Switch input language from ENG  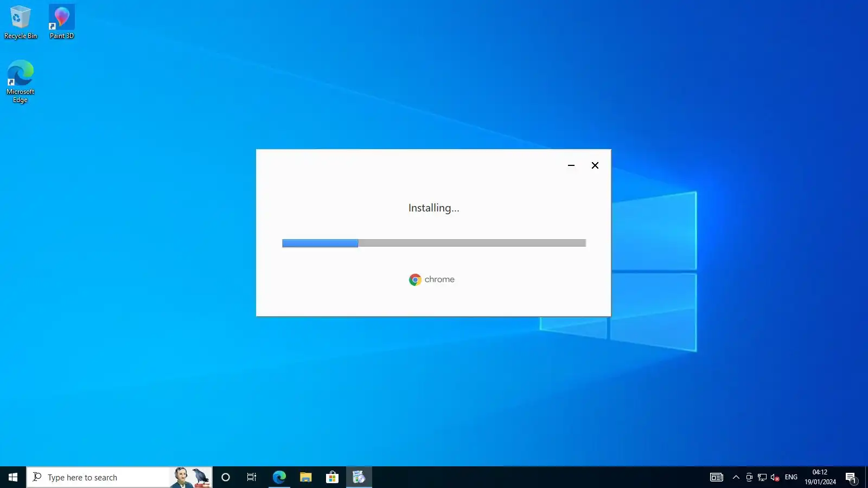[x=791, y=477]
